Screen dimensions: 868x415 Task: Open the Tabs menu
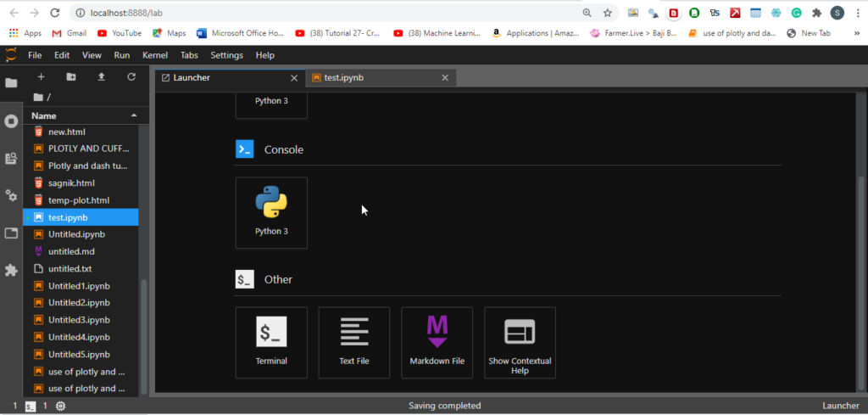190,55
